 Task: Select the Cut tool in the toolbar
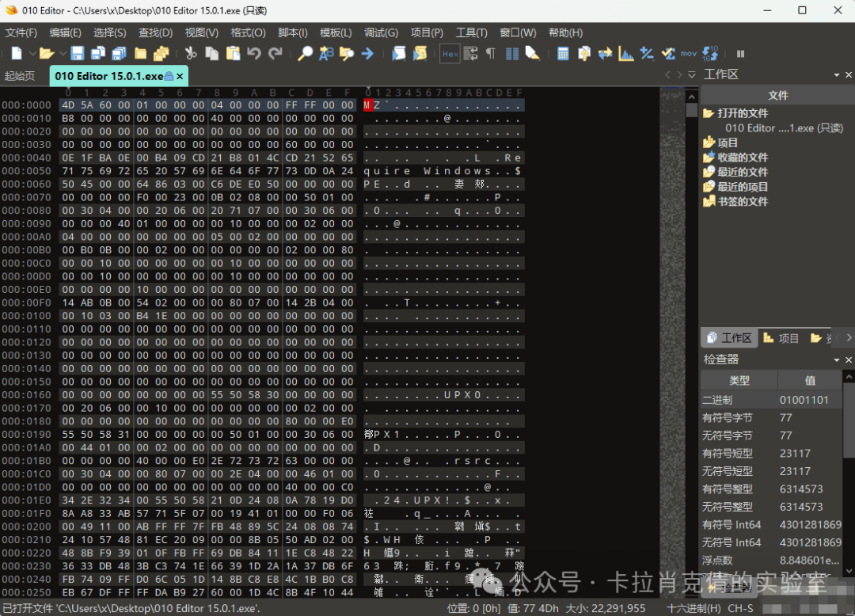click(190, 53)
